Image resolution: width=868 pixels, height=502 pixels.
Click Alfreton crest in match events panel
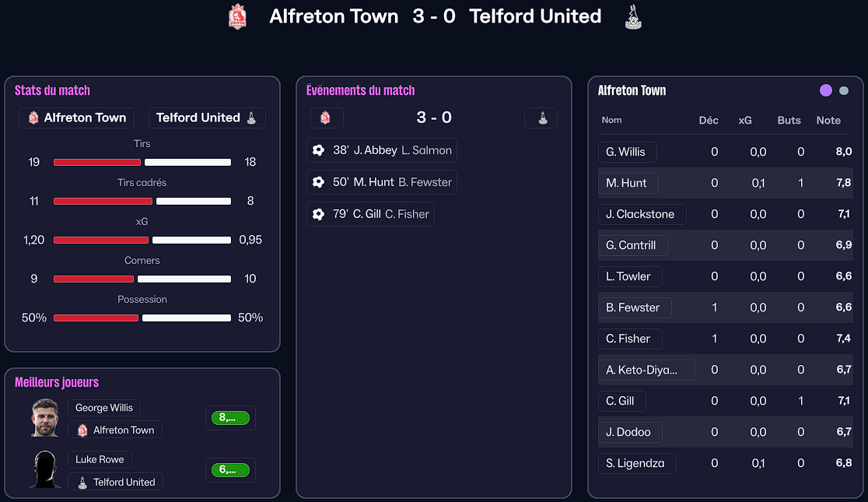[326, 118]
